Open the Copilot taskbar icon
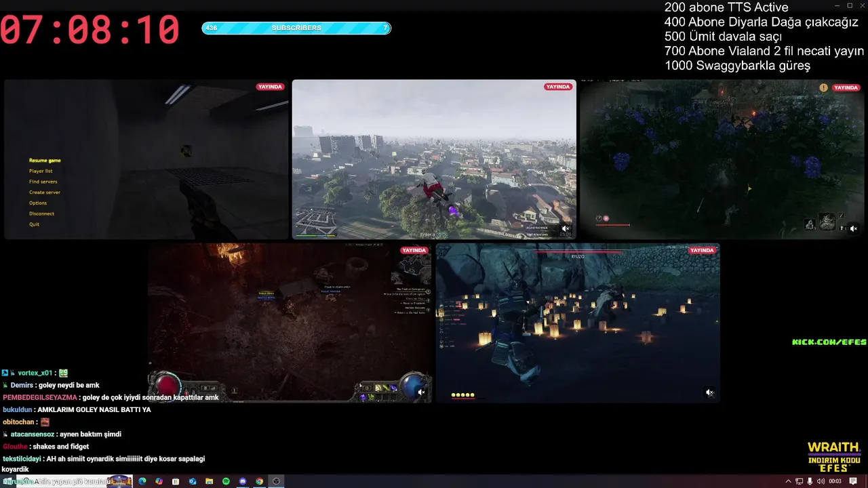 click(159, 481)
